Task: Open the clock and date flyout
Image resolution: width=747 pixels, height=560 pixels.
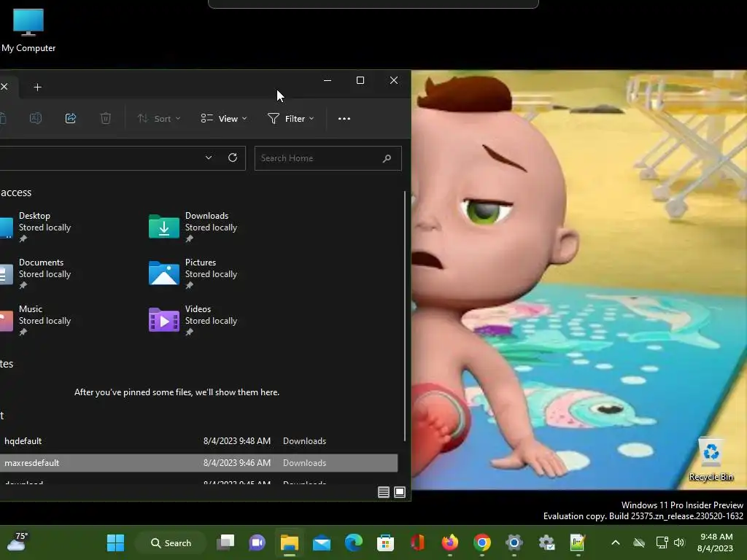Action: [x=716, y=542]
